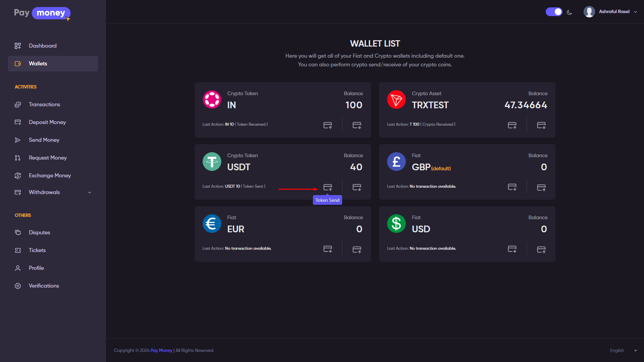Click the TRXTEST crypto send icon
The width and height of the screenshot is (644, 362).
click(512, 125)
